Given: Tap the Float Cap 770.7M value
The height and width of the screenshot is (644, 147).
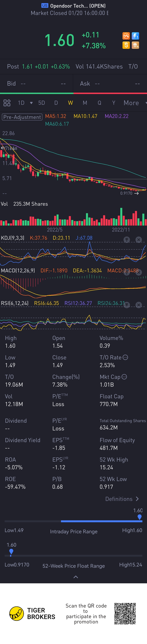Looking at the screenshot, I should pyautogui.click(x=108, y=404).
